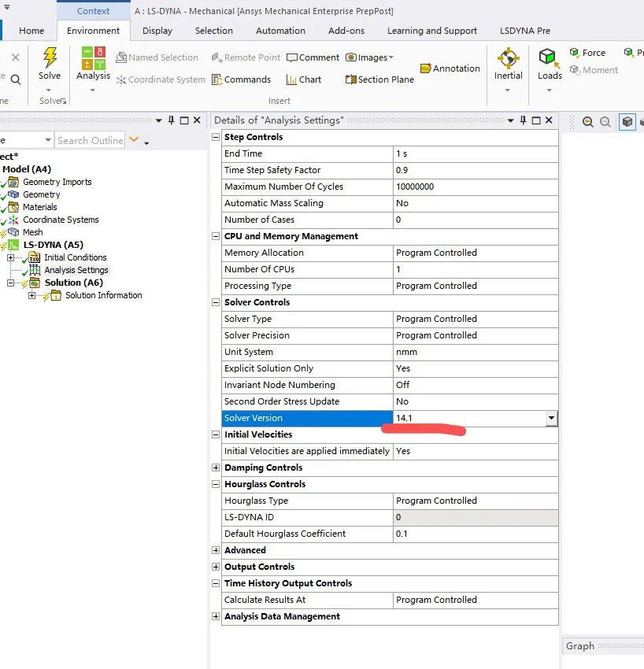
Task: Insert a Named Selection
Action: (x=157, y=57)
